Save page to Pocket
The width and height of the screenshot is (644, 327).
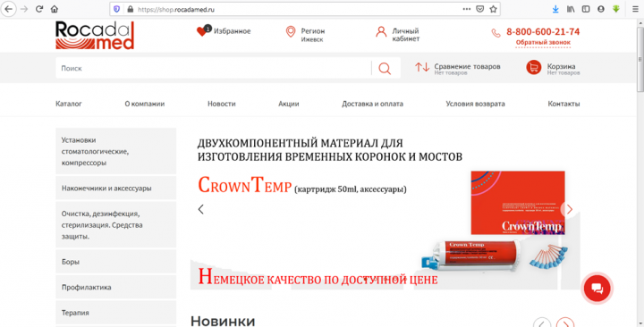point(479,9)
